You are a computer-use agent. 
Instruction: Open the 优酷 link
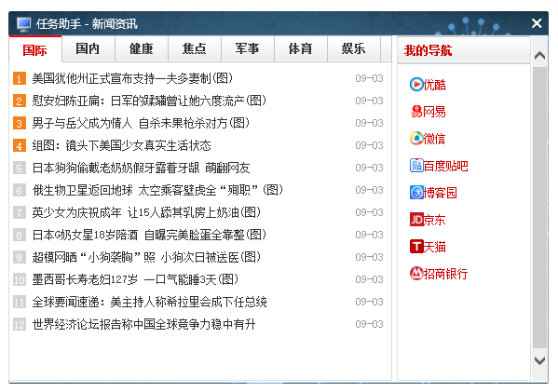pos(435,85)
